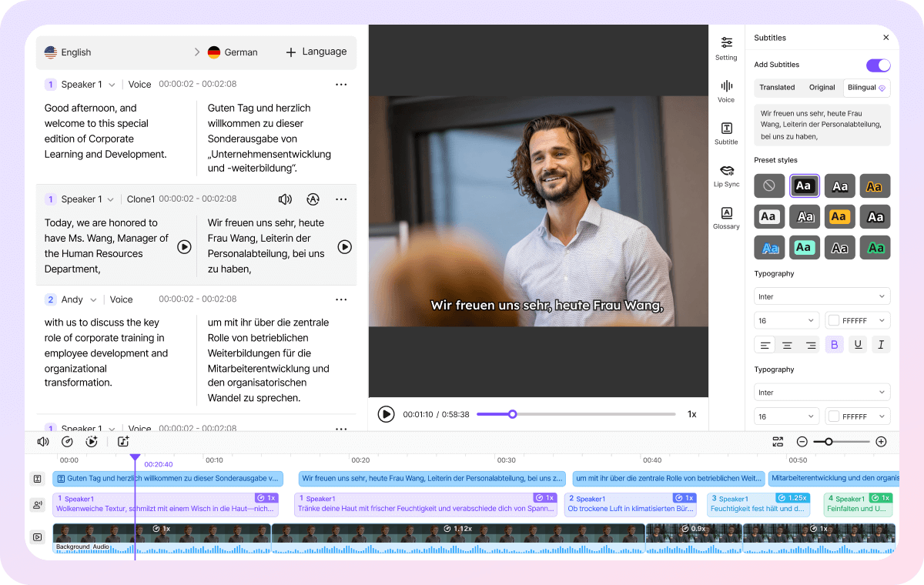Toggle italic formatting in Typography section
The image size is (924, 585).
pos(881,344)
